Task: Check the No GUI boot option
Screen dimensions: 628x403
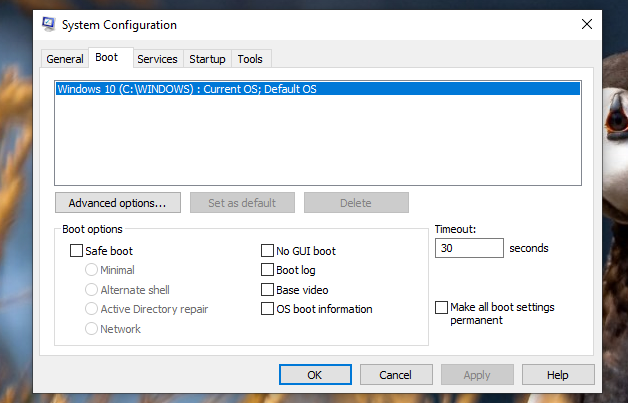Action: [268, 252]
